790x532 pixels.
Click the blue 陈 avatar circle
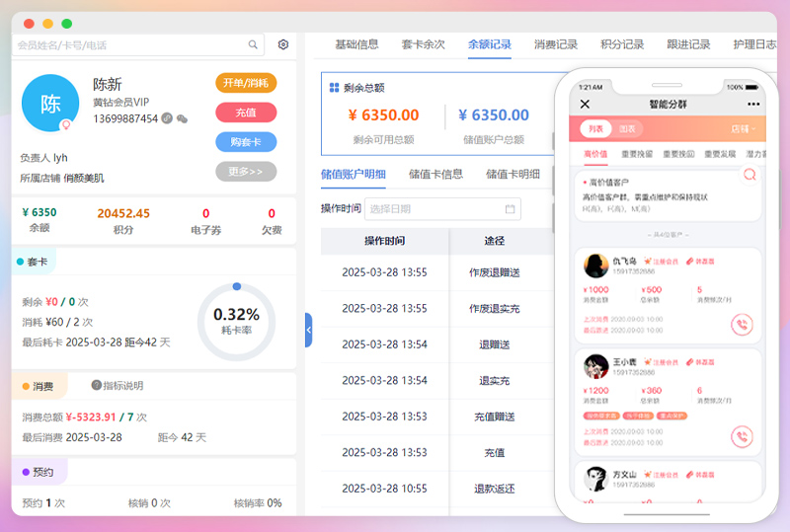pyautogui.click(x=50, y=104)
